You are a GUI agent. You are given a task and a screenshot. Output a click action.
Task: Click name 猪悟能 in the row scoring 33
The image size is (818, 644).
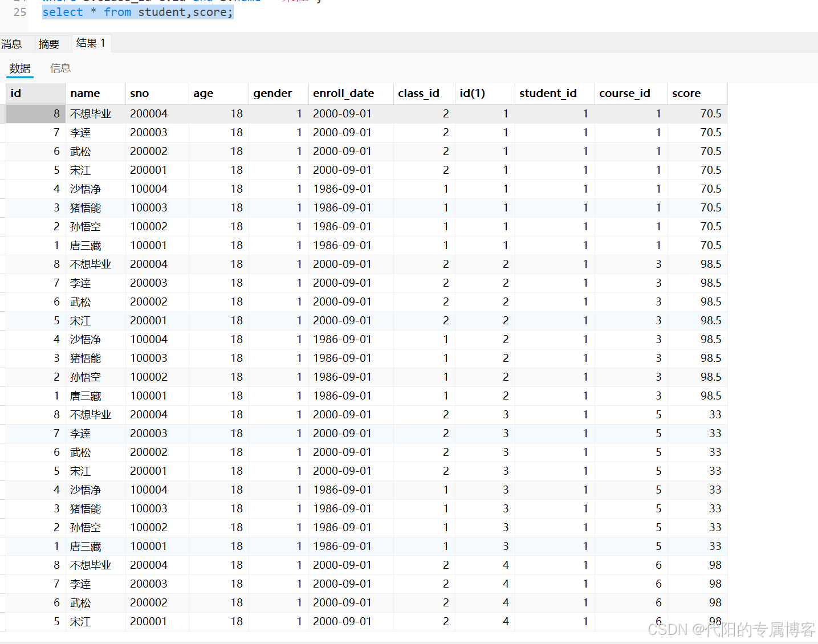tap(86, 509)
